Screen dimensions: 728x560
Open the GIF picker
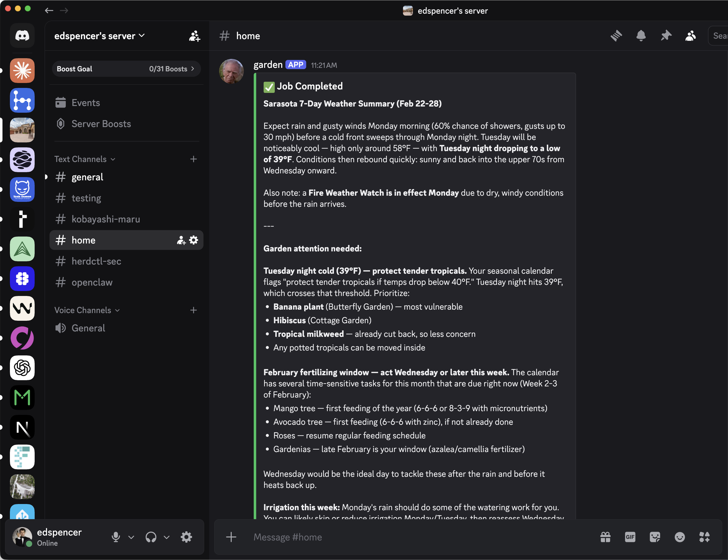629,537
